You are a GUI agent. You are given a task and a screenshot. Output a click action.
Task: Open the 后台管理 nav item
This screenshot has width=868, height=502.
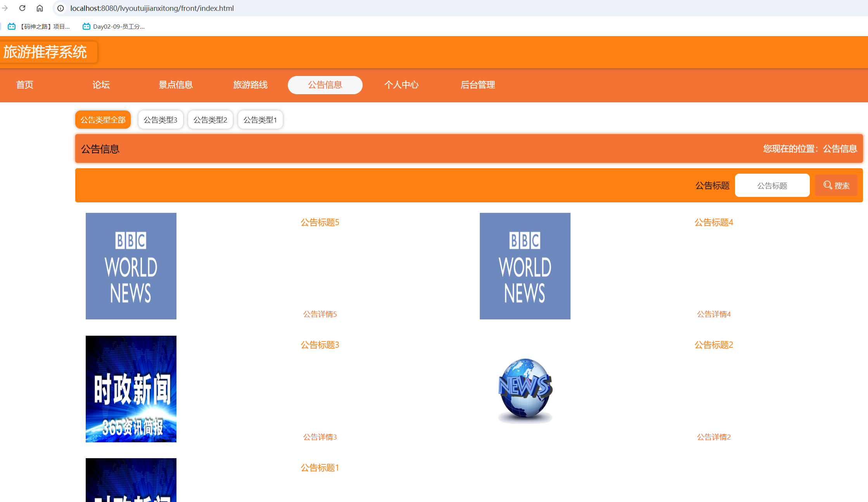click(x=477, y=85)
